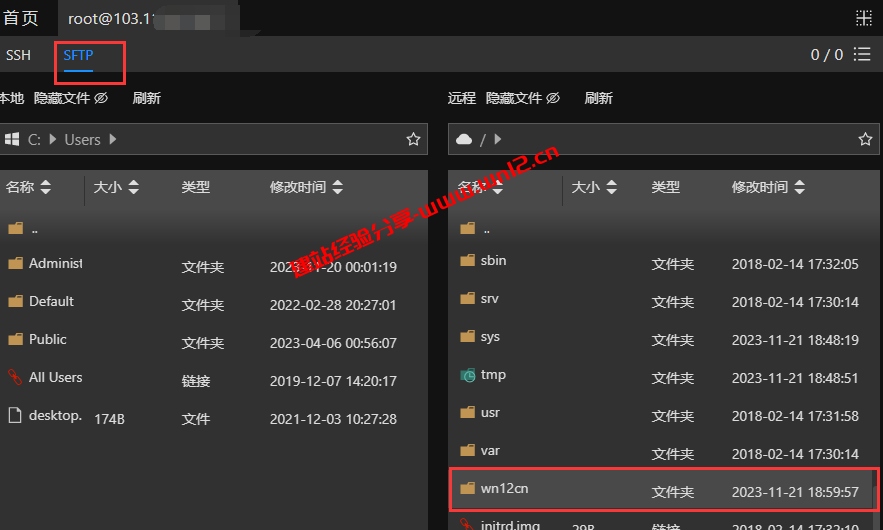
Task: Select the usr folder icon
Action: tap(467, 412)
